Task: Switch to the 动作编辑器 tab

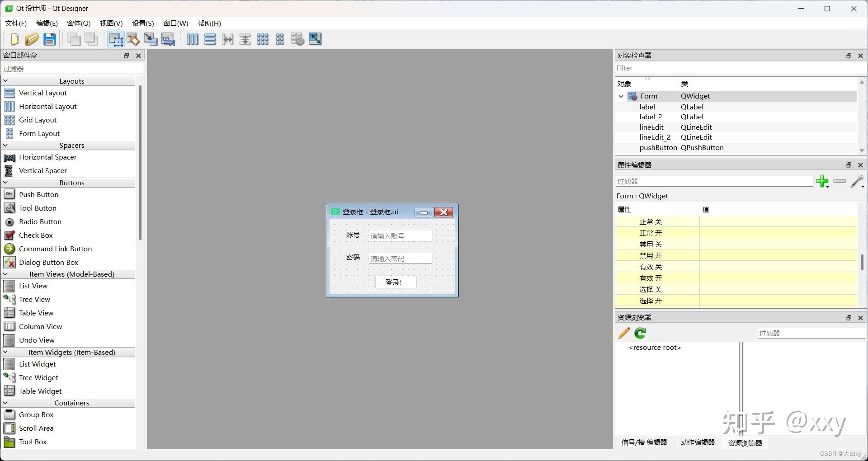Action: (697, 443)
